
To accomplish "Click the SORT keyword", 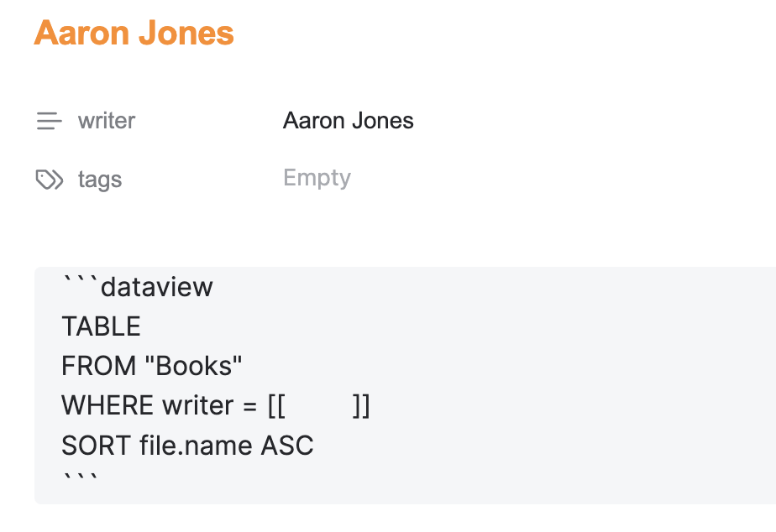I will [x=96, y=445].
